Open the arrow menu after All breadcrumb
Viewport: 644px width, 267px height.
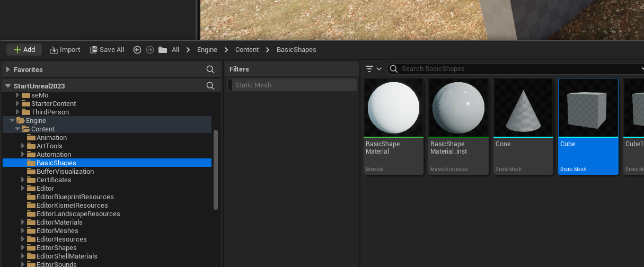pos(188,50)
